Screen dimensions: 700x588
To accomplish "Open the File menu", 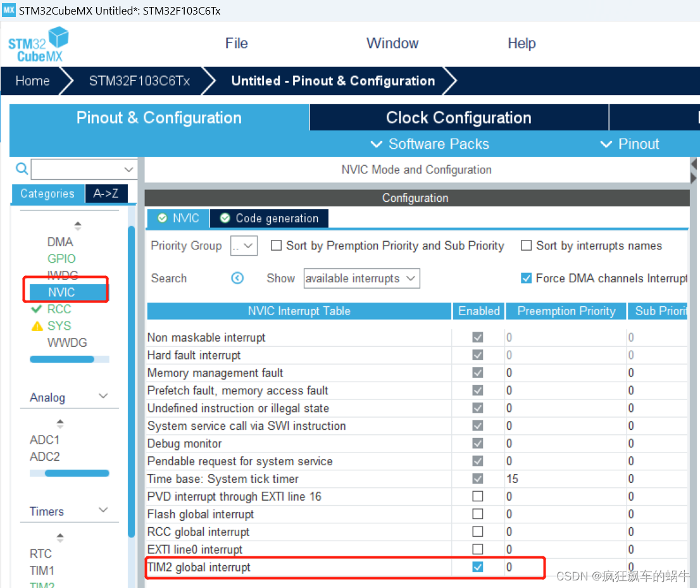I will [236, 43].
